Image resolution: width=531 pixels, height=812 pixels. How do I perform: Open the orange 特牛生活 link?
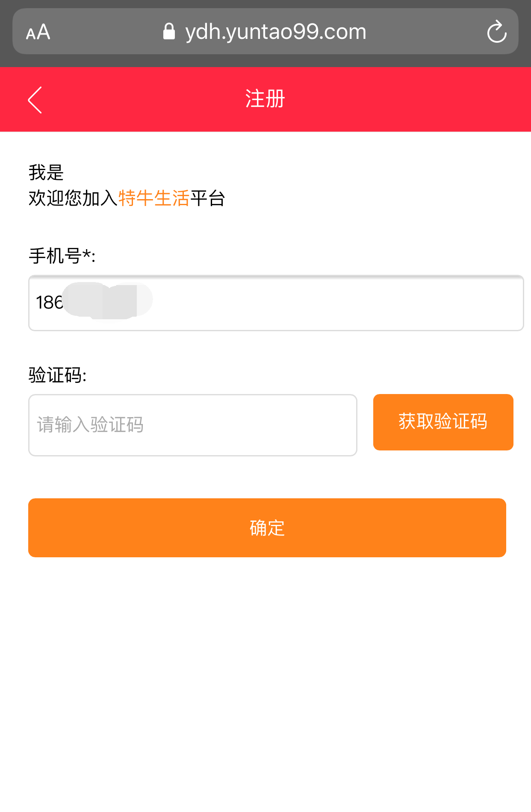[154, 198]
